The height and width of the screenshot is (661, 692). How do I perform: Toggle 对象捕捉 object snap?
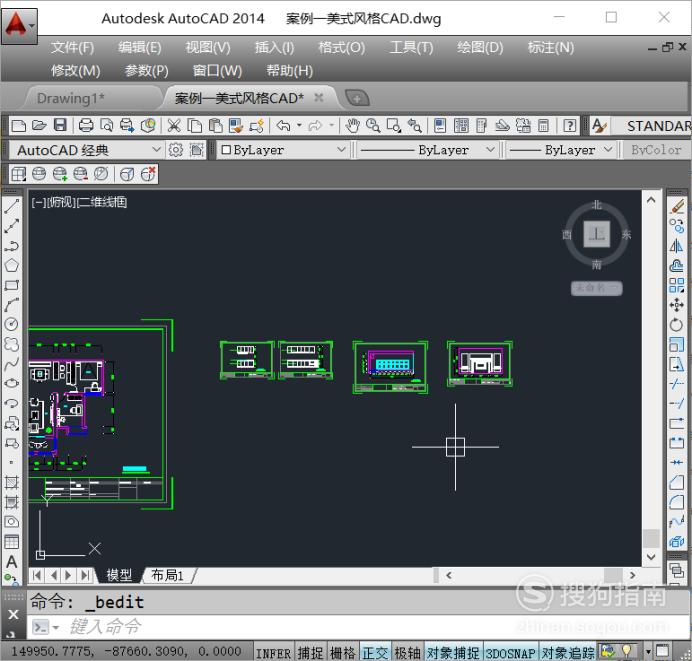453,653
